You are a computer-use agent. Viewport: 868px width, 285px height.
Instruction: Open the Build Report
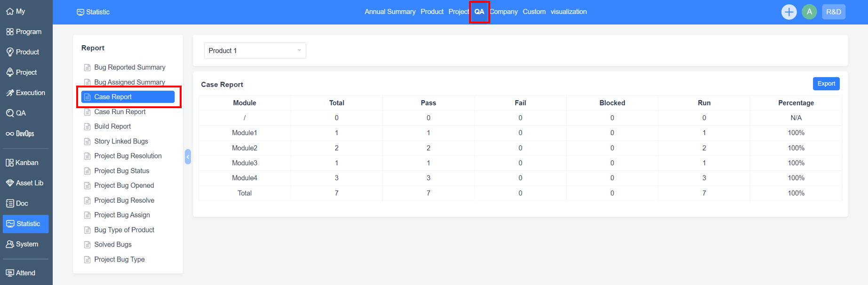(x=112, y=127)
